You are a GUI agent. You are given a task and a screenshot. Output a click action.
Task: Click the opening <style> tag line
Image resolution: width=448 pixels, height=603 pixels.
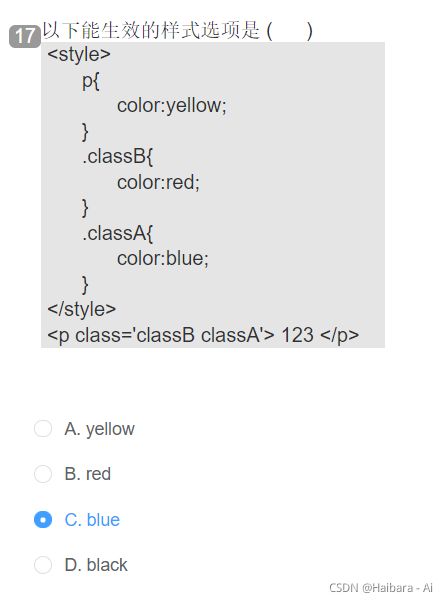[x=79, y=54]
